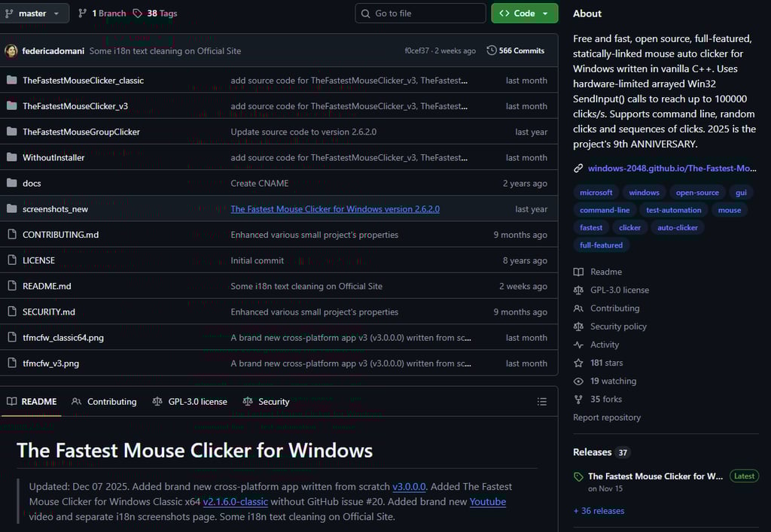Click eye icon beside 19 watching
The width and height of the screenshot is (771, 532).
(578, 382)
